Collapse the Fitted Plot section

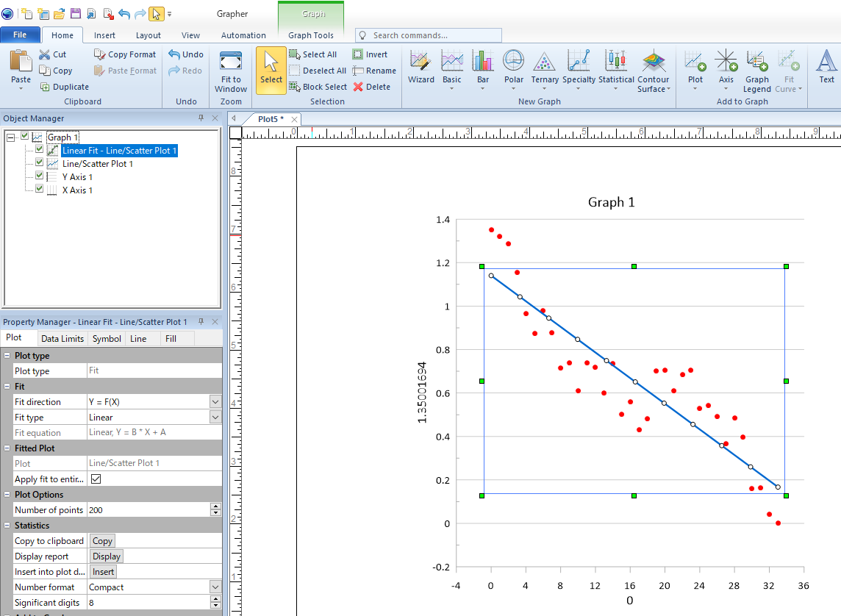coord(7,448)
